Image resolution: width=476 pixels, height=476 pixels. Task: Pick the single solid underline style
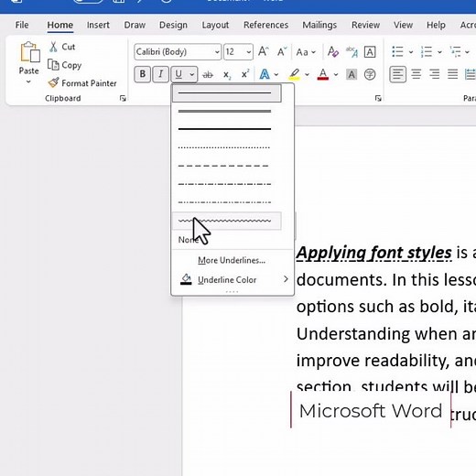227,93
